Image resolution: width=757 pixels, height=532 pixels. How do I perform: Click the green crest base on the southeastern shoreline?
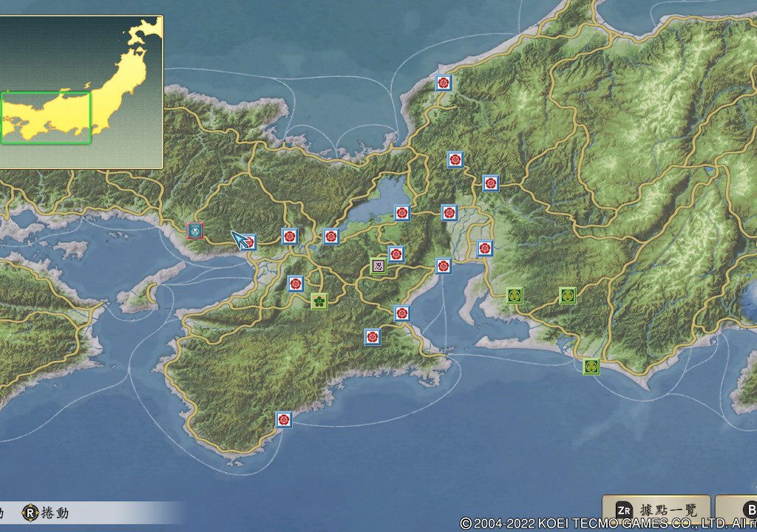tap(591, 366)
